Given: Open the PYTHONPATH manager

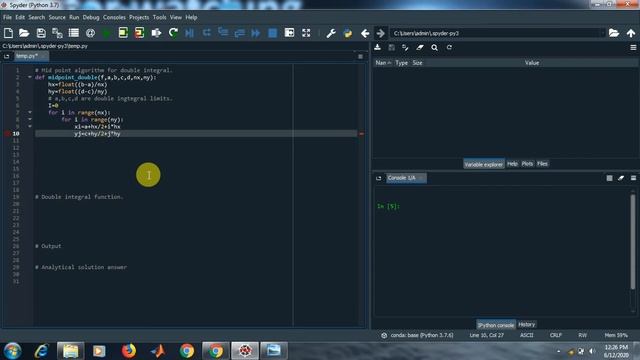Looking at the screenshot, I should [x=347, y=33].
